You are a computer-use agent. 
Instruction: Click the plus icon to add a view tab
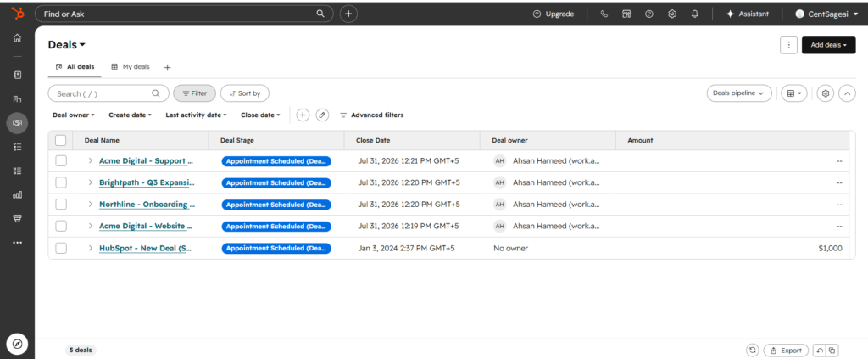168,67
